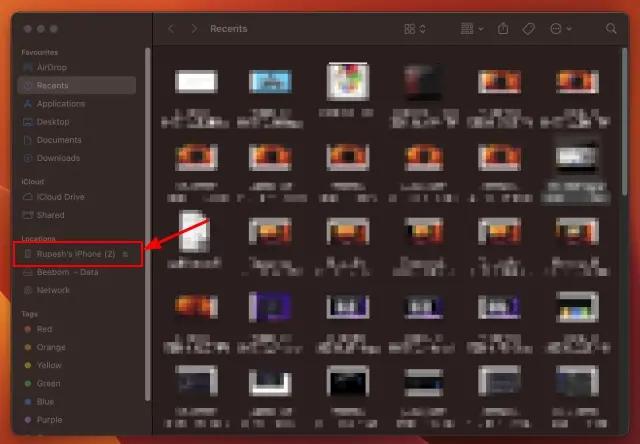Click the Share toolbar icon

tap(503, 29)
